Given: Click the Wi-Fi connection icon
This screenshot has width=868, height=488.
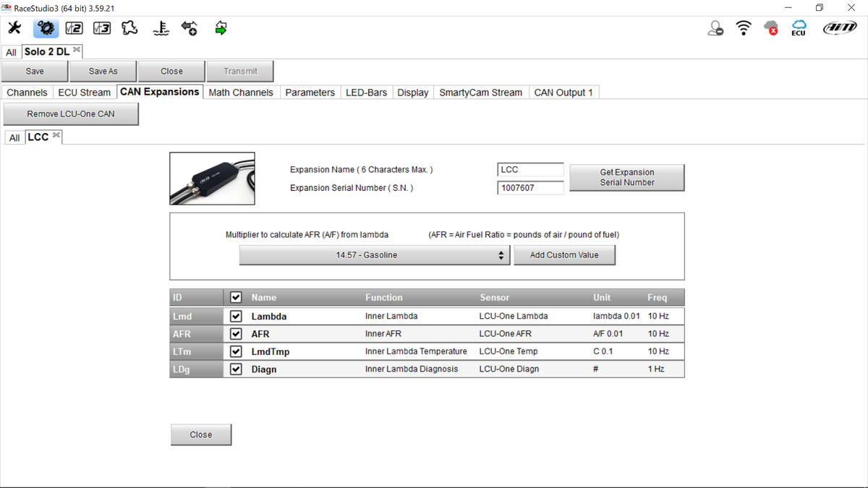Looking at the screenshot, I should click(x=743, y=28).
